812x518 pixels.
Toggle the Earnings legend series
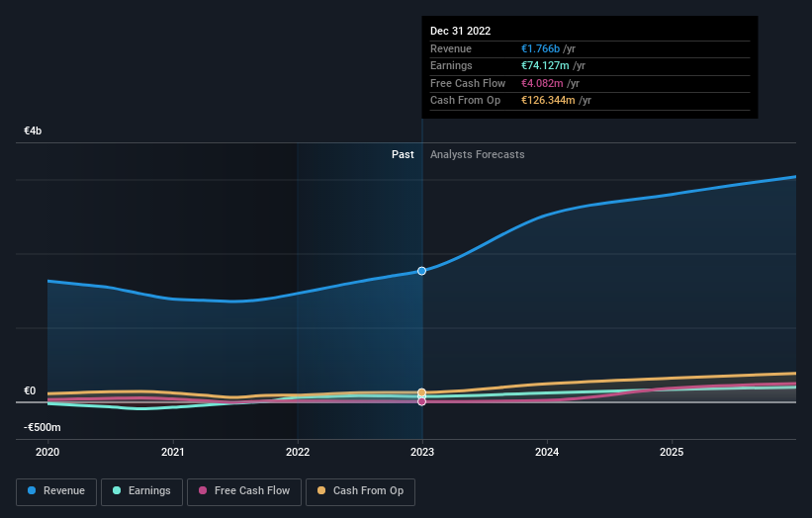(x=141, y=491)
